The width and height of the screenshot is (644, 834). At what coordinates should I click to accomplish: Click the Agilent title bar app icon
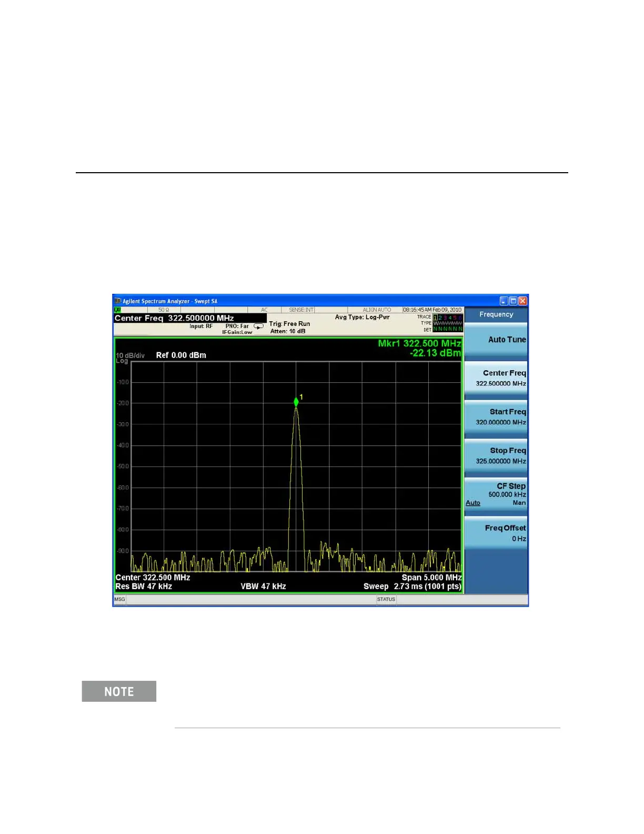pyautogui.click(x=118, y=301)
